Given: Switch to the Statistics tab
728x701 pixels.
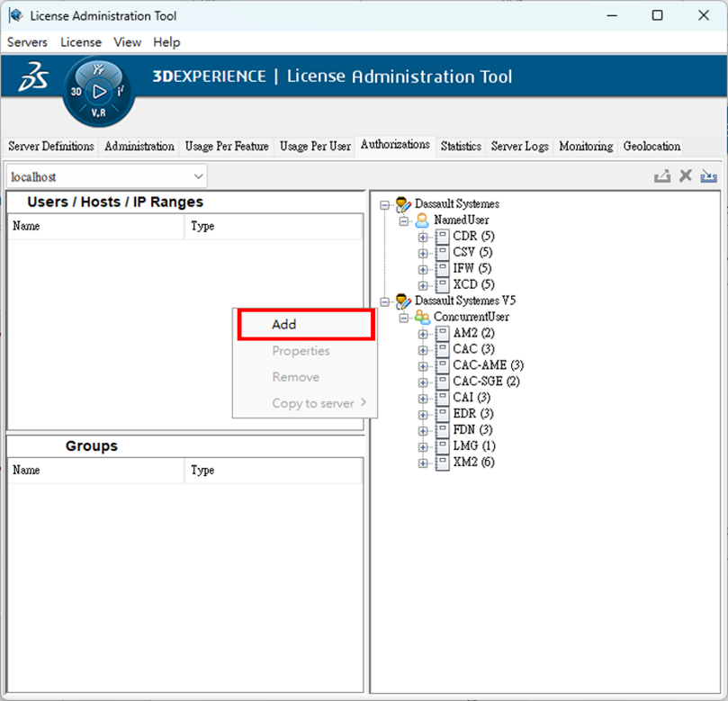Looking at the screenshot, I should [x=461, y=147].
